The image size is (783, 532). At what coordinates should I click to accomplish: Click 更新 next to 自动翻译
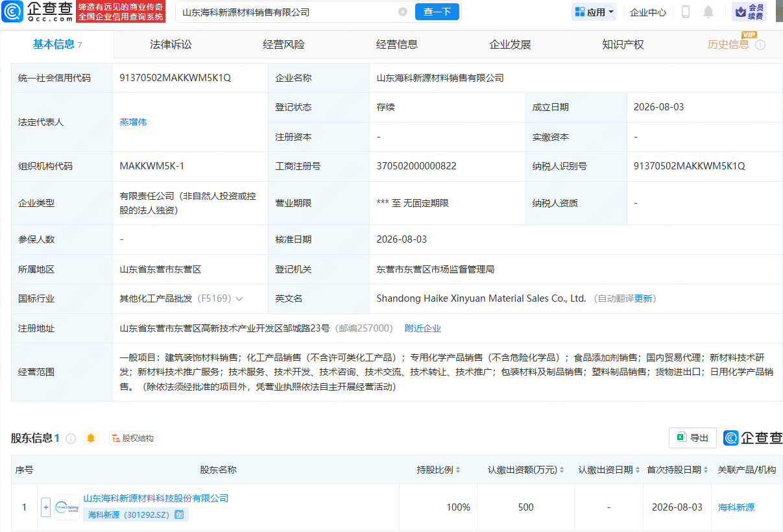coord(644,299)
